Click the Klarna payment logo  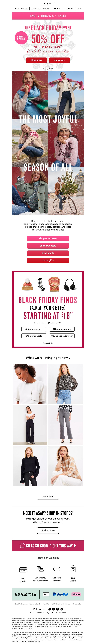pyautogui.click(x=76, y=594)
